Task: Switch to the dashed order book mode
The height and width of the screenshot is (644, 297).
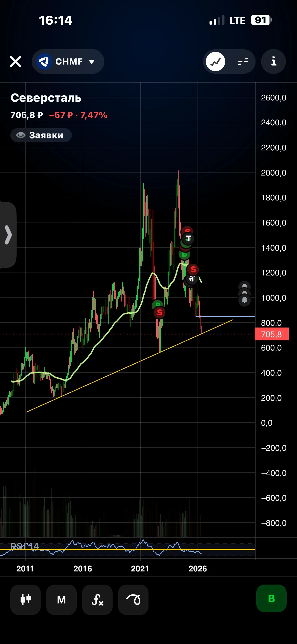Action: click(243, 61)
